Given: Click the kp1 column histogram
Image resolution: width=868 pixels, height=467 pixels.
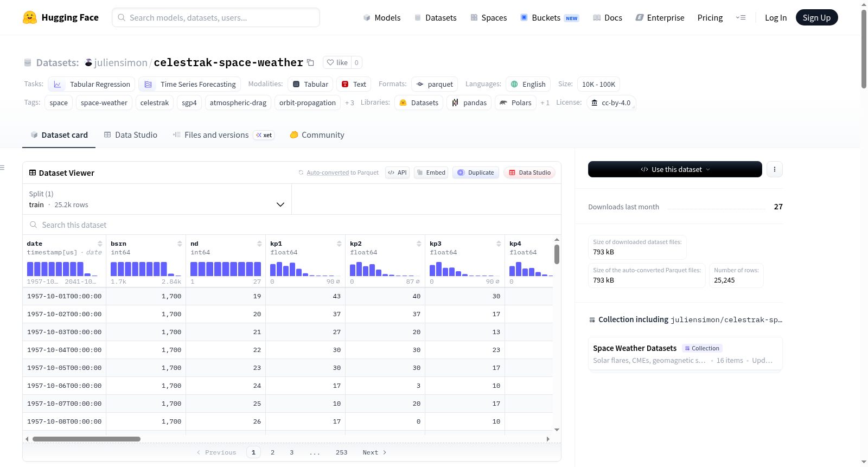Looking at the screenshot, I should 305,269.
